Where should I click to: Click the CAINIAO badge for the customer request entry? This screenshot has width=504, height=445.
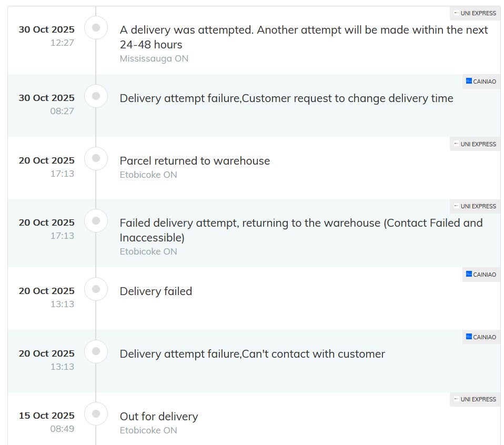(x=481, y=82)
